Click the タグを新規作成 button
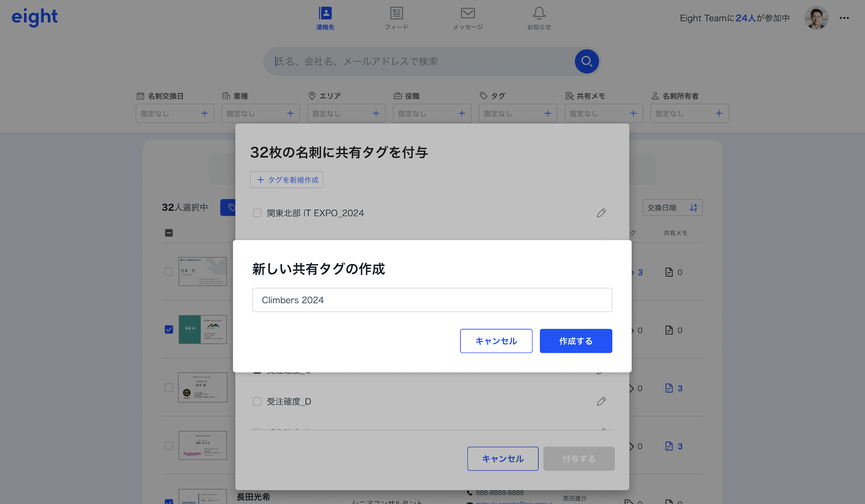 [x=286, y=180]
